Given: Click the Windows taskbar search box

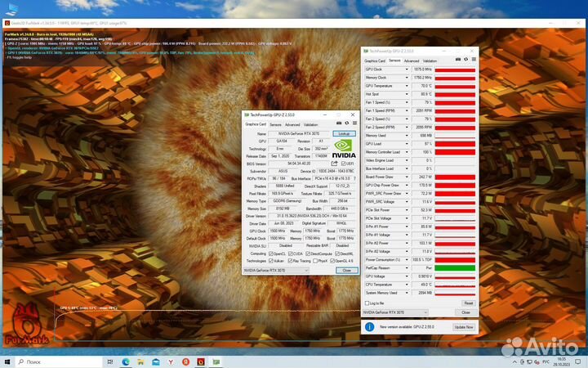Looking at the screenshot, I should (x=59, y=361).
